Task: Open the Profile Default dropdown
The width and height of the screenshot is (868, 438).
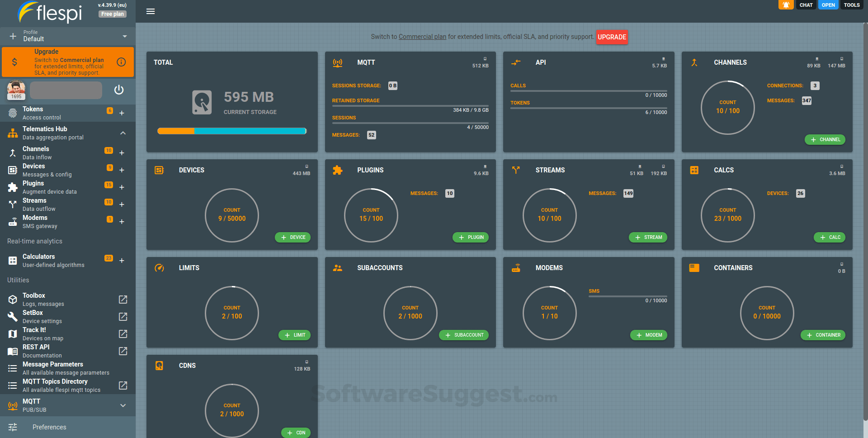Action: 124,36
